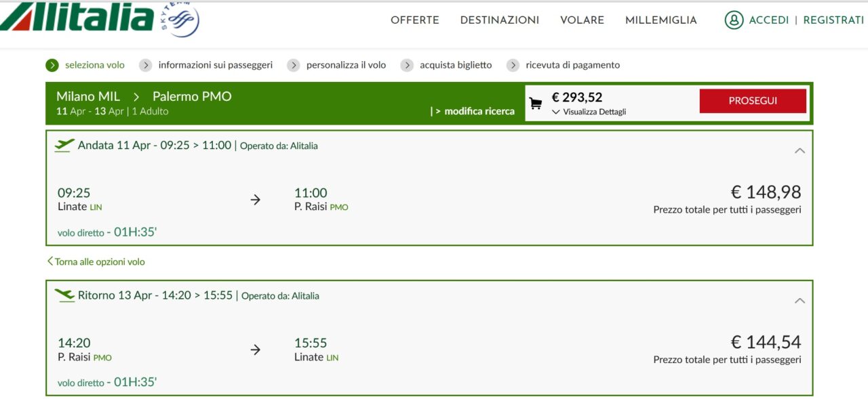The height and width of the screenshot is (399, 868).
Task: Expand Visualizza Dettagli price breakdown
Action: click(589, 112)
